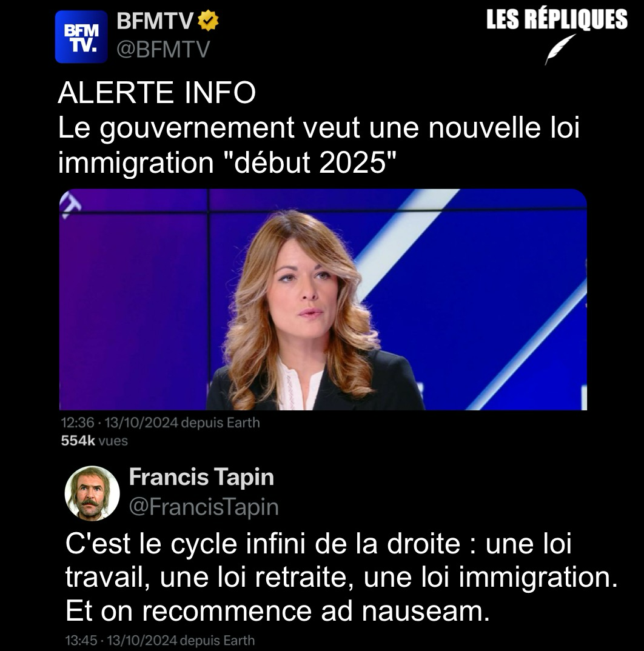Image resolution: width=644 pixels, height=651 pixels.
Task: Click the small logo at the thumbnail's top-left corner
Action: coord(70,204)
